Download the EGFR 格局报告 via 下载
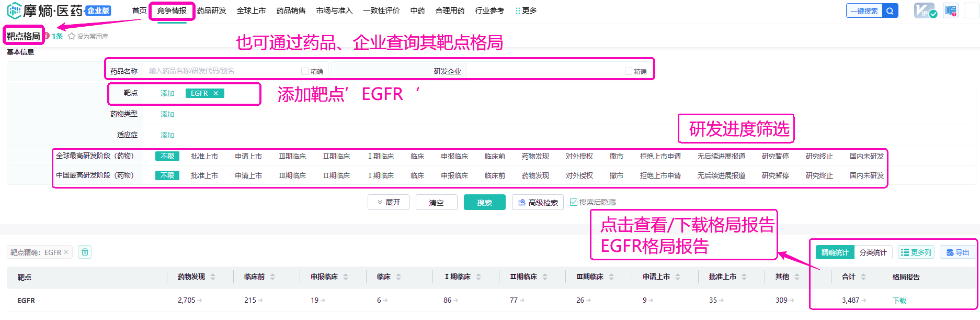The width and height of the screenshot is (980, 320). pyautogui.click(x=899, y=301)
